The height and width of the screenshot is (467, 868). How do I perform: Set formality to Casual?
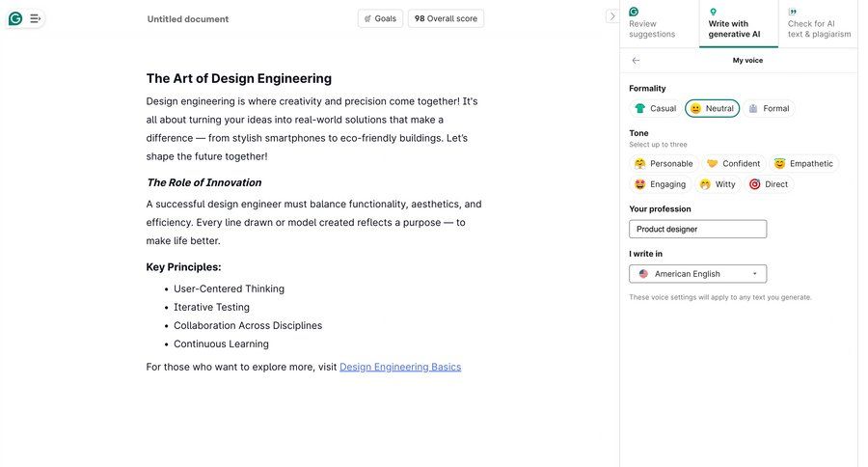tap(656, 109)
